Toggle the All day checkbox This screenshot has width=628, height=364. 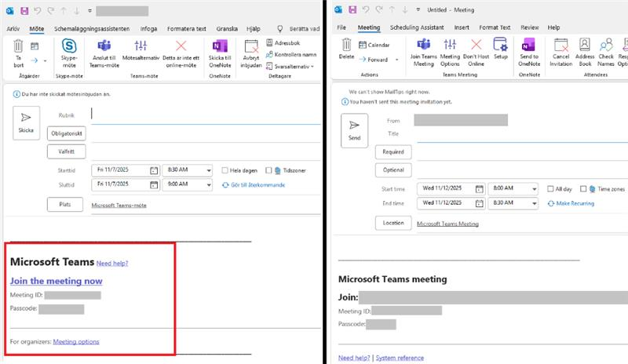coord(550,188)
